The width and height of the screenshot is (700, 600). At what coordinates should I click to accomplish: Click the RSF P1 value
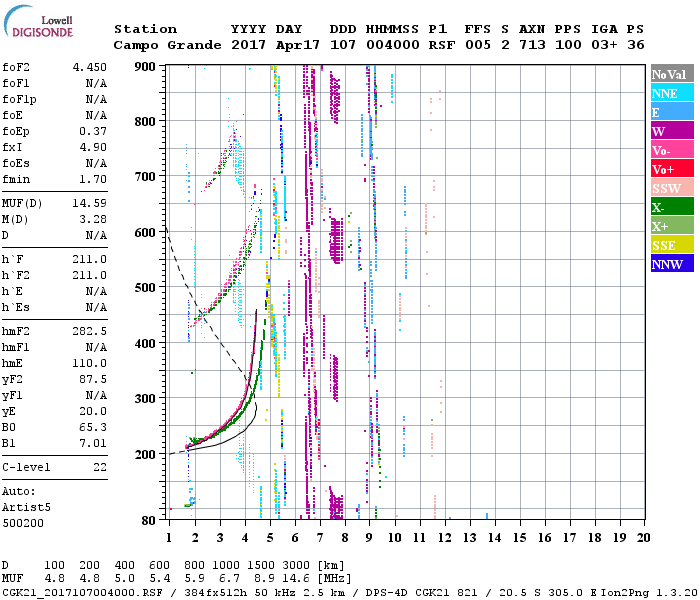pos(442,45)
